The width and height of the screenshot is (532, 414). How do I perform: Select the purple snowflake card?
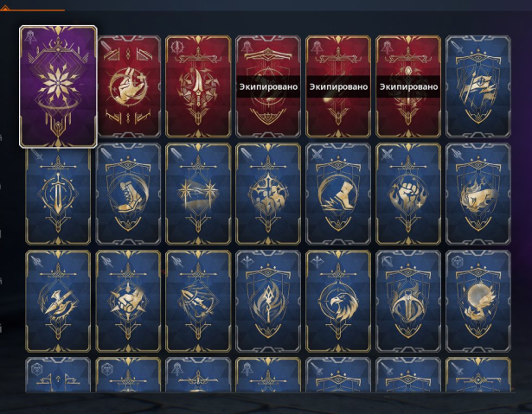[x=58, y=86]
